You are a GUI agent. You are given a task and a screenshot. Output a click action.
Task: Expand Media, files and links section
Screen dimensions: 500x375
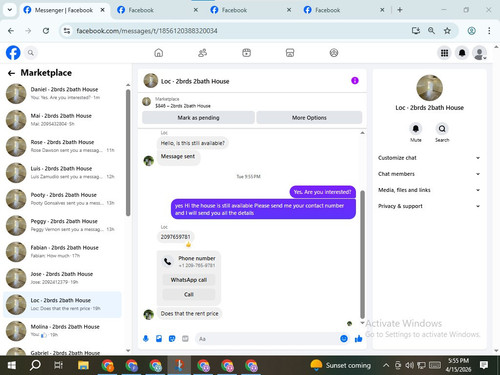click(x=429, y=190)
